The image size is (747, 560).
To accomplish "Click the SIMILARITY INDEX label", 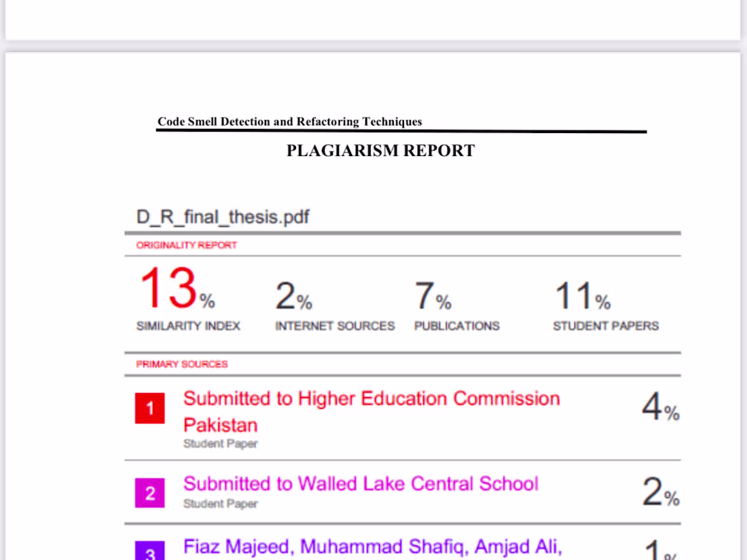I will pos(188,326).
